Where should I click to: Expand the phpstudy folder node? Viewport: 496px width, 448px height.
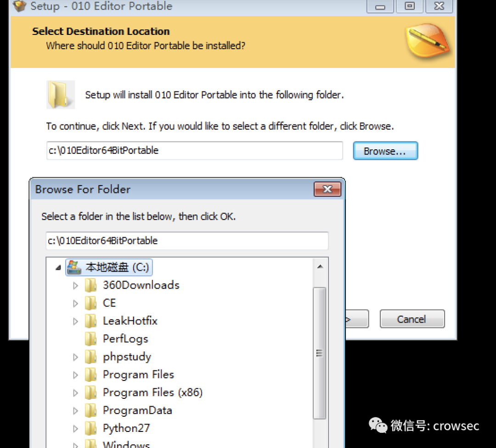75,357
